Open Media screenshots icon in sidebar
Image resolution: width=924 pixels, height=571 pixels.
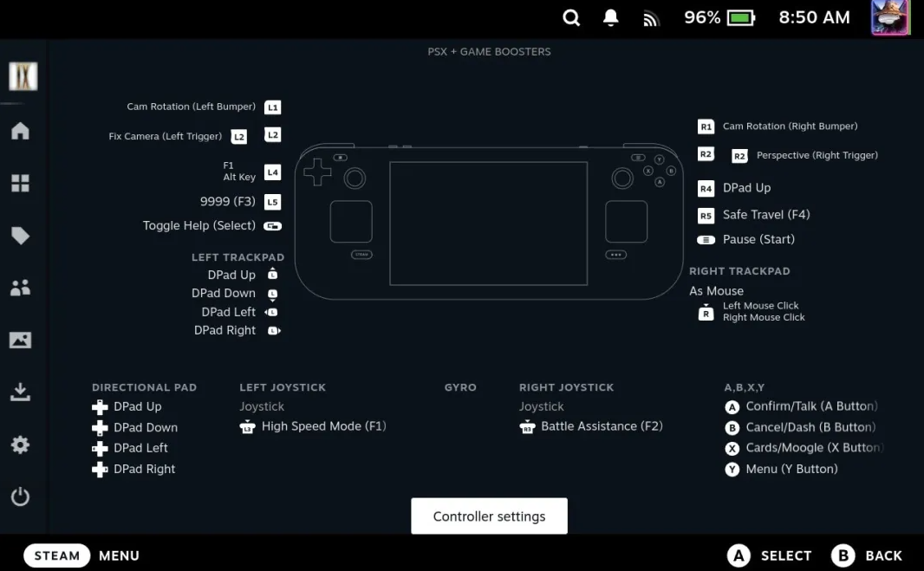pos(20,340)
